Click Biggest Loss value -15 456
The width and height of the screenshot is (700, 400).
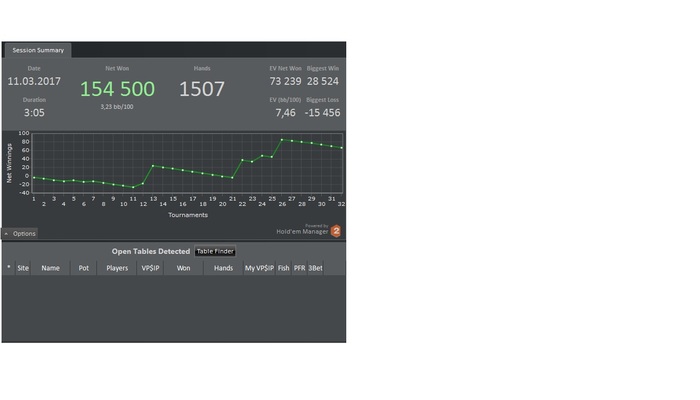coord(322,112)
